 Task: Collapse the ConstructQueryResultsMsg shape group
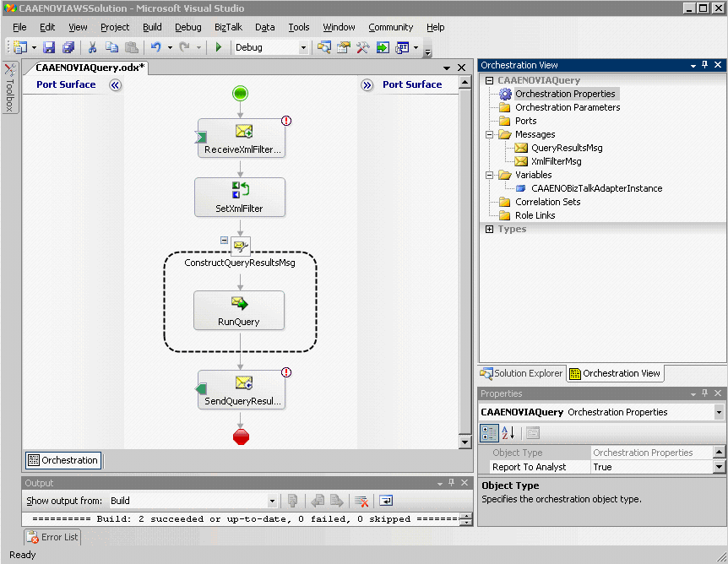coord(225,241)
